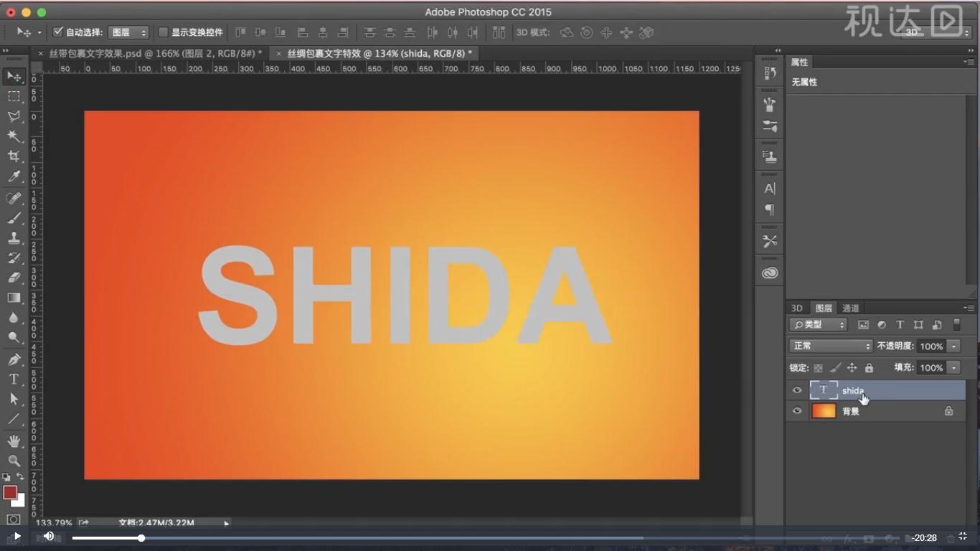Select the Clone Stamp tool
Image resolution: width=980 pixels, height=551 pixels.
(14, 238)
